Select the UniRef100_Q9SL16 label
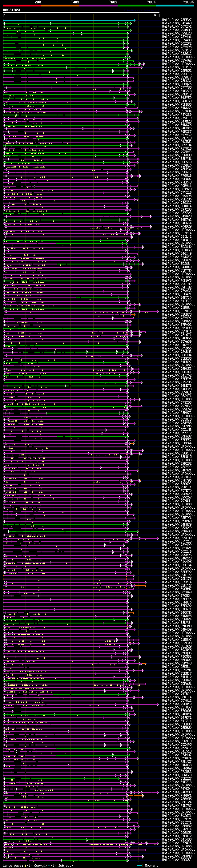 coord(177,74)
